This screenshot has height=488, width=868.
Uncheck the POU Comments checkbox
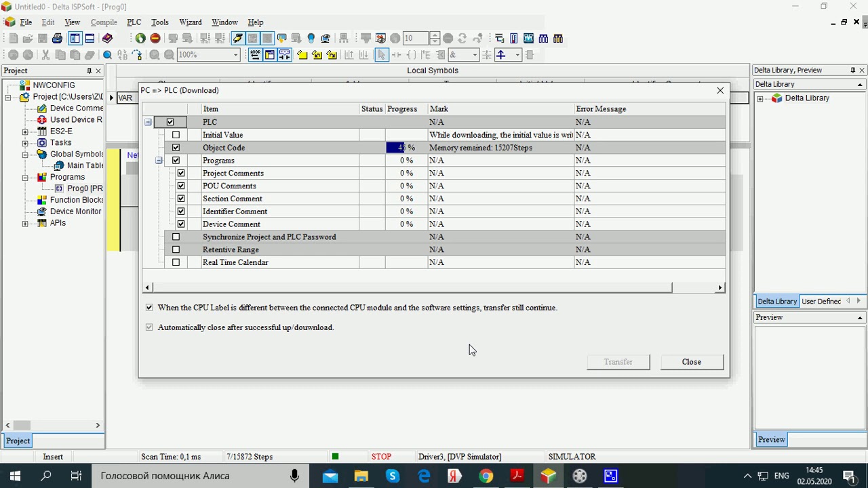[181, 186]
